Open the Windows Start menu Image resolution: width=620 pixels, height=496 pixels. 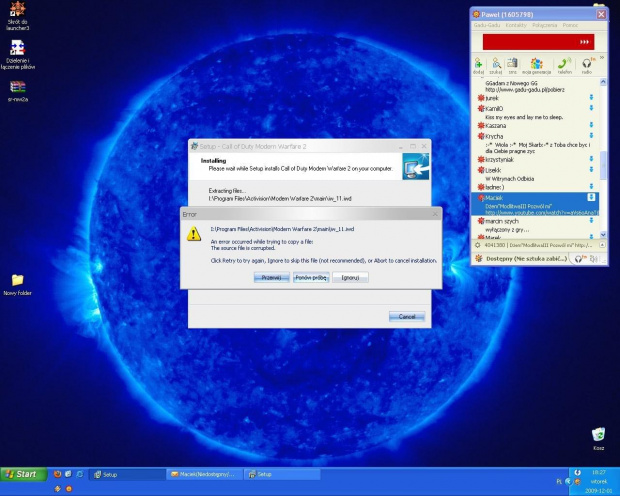24,474
